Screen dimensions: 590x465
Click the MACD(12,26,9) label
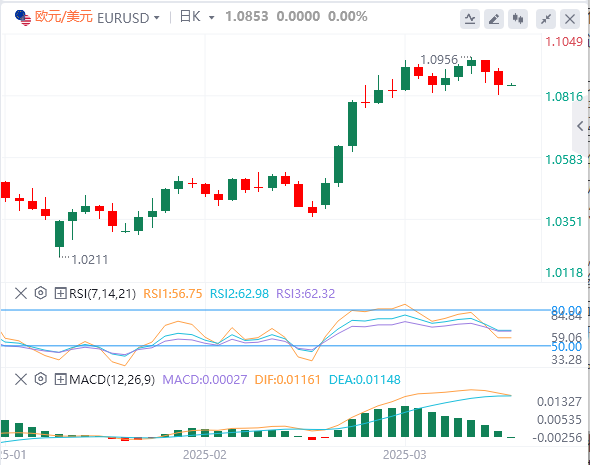pyautogui.click(x=112, y=380)
